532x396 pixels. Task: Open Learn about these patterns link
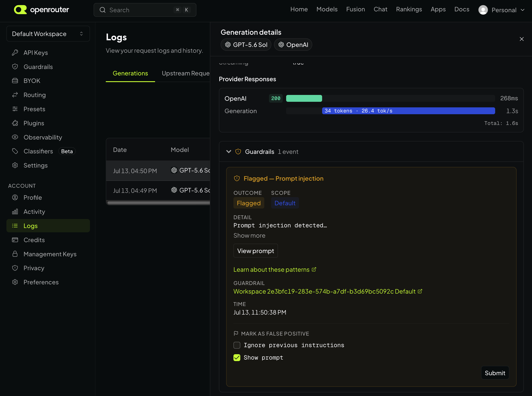coord(275,269)
